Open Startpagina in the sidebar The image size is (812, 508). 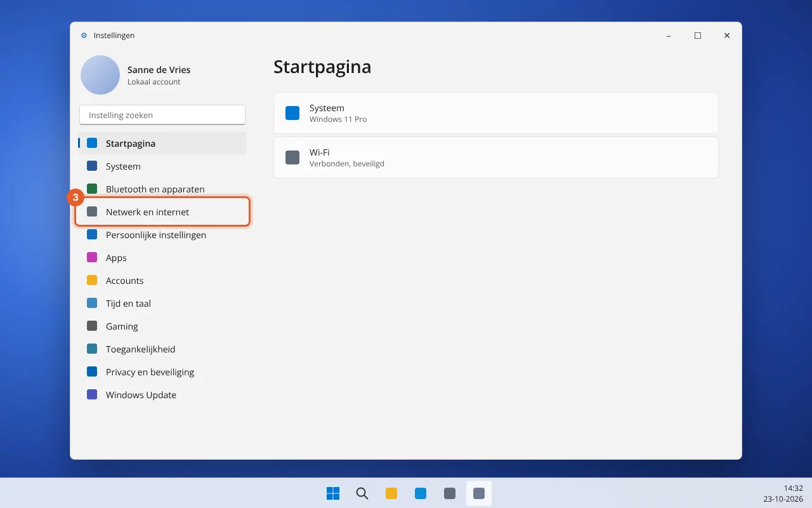click(162, 144)
